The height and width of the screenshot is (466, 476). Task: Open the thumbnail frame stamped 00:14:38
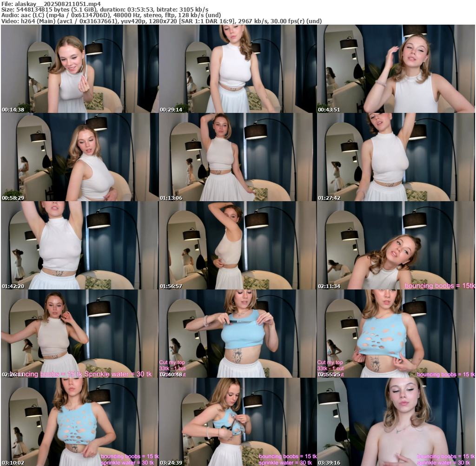coord(79,69)
